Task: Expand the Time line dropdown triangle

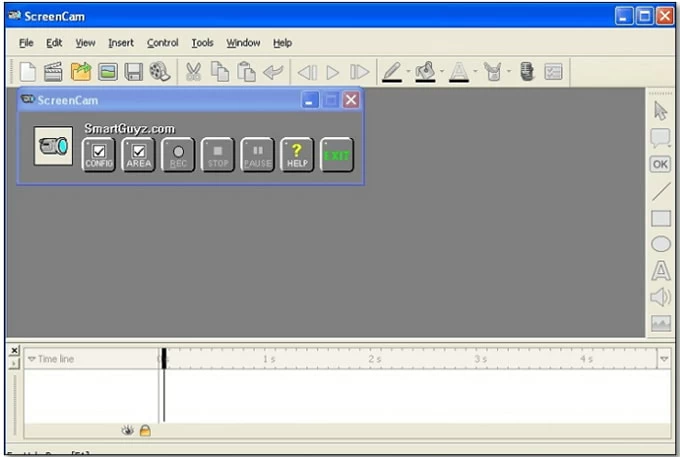Action: pos(31,359)
